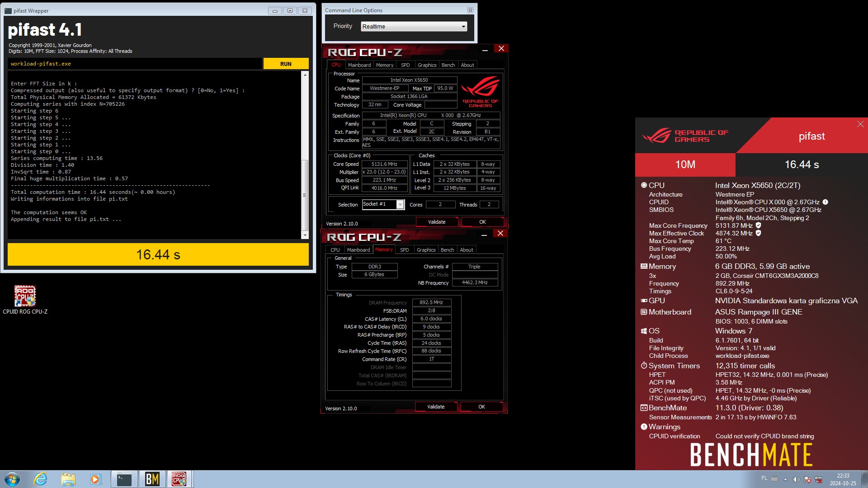Click OK in lower CPU-Z Memory window
The height and width of the screenshot is (488, 868).
tap(481, 407)
